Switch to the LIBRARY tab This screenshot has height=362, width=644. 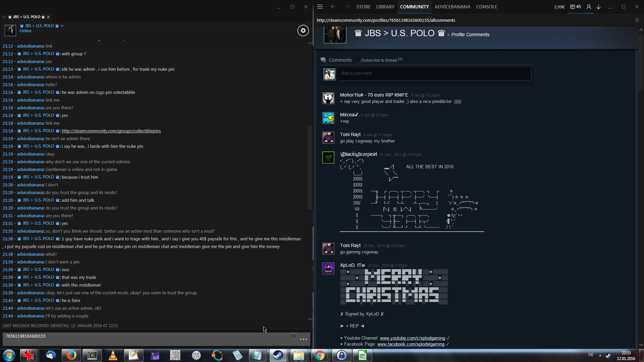(385, 7)
